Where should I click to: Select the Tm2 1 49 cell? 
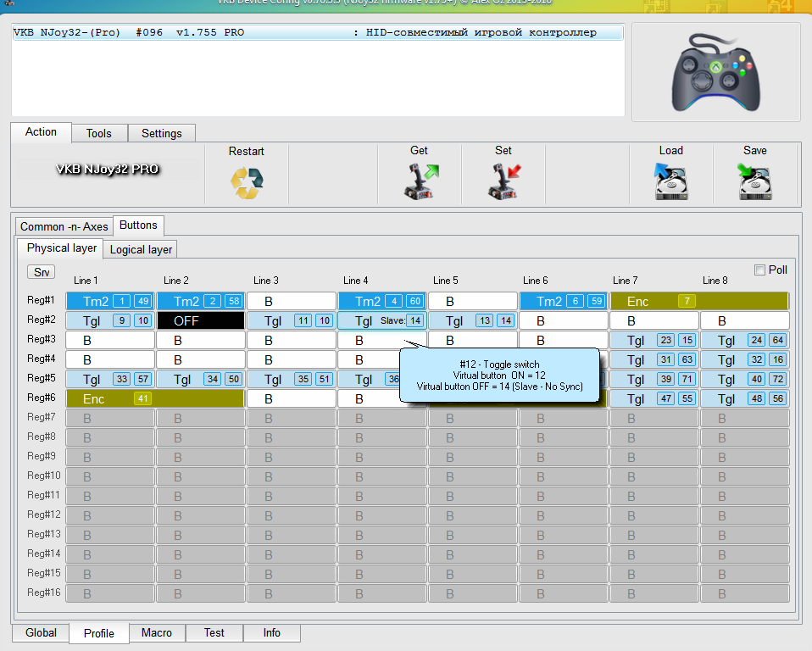pos(110,302)
